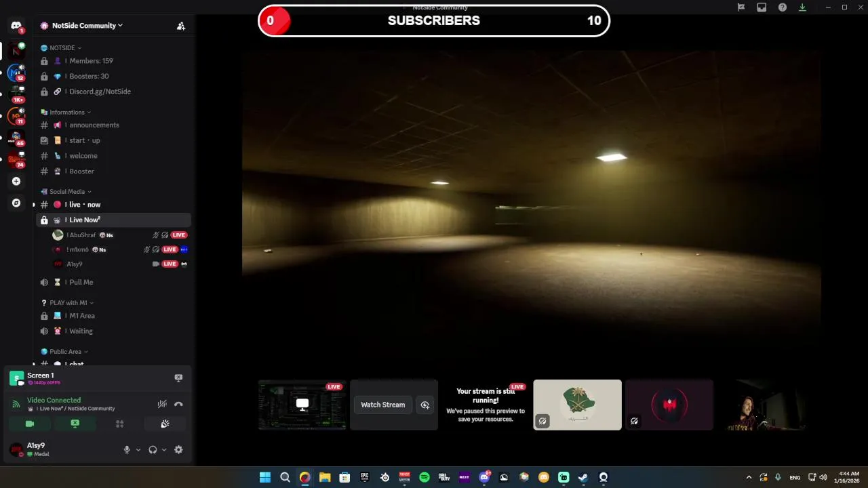Click the flag icon in title bar
This screenshot has width=868, height=488.
pos(741,7)
